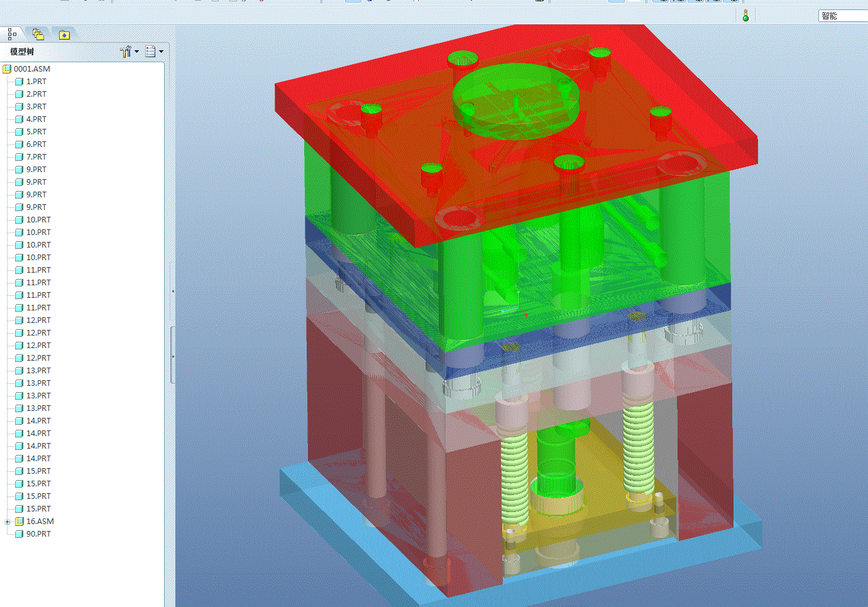
Task: Click the part icon beside 90.PRT
Action: tap(19, 534)
